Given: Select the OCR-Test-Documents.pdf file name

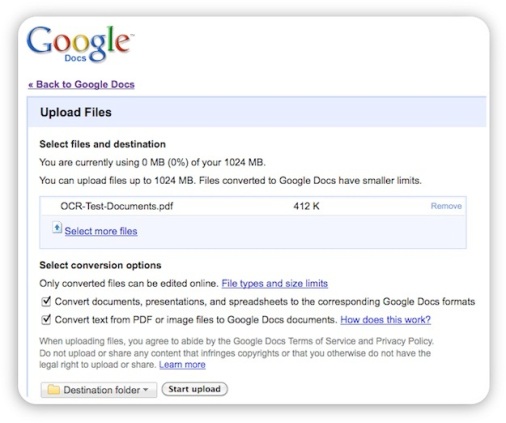Looking at the screenshot, I should (x=117, y=206).
